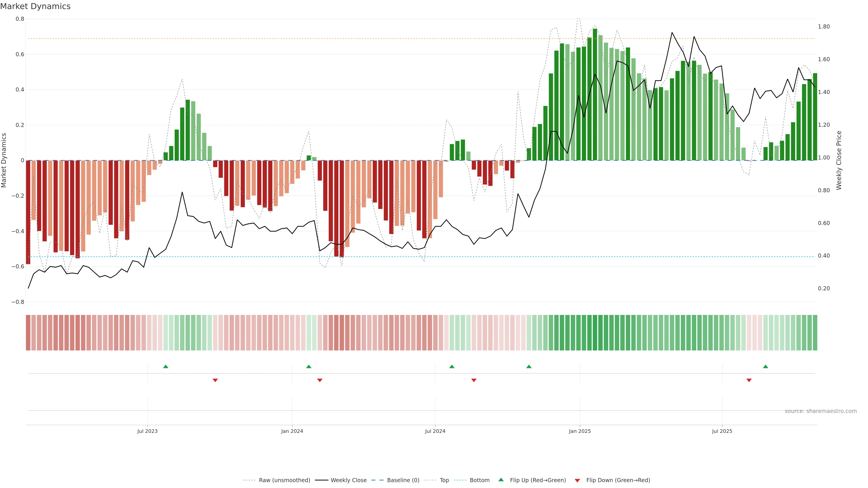Click the last red flip-down triangle marker
The image size is (868, 488).
pyautogui.click(x=749, y=380)
